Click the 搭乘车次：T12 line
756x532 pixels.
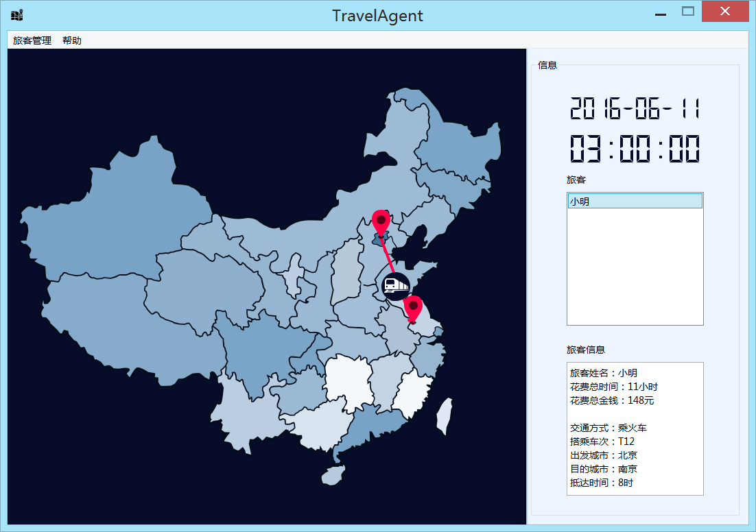pos(602,442)
